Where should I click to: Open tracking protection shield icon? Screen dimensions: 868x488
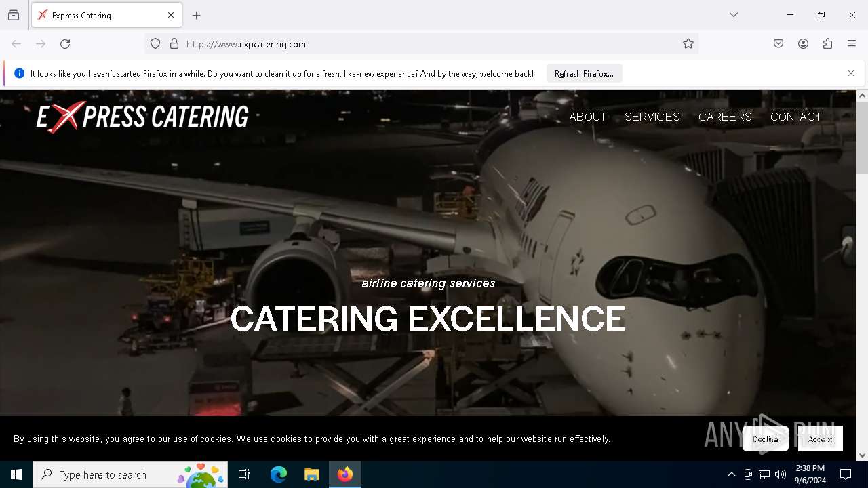pos(155,44)
